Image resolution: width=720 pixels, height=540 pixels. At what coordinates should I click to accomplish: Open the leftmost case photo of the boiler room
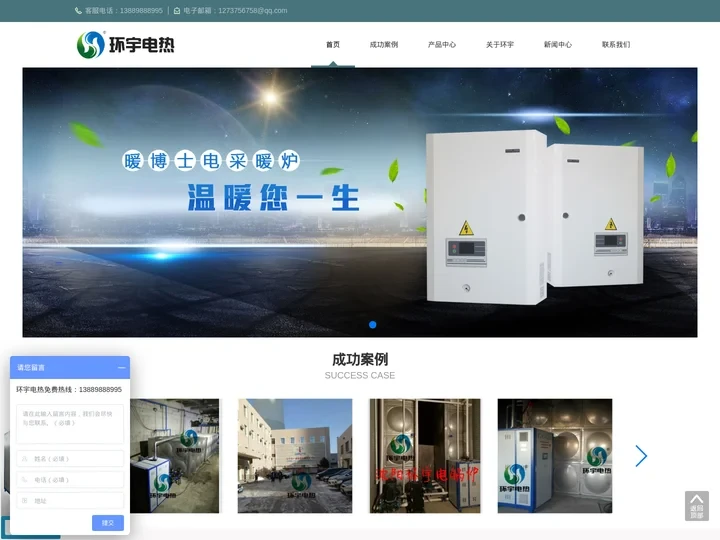[x=174, y=456]
